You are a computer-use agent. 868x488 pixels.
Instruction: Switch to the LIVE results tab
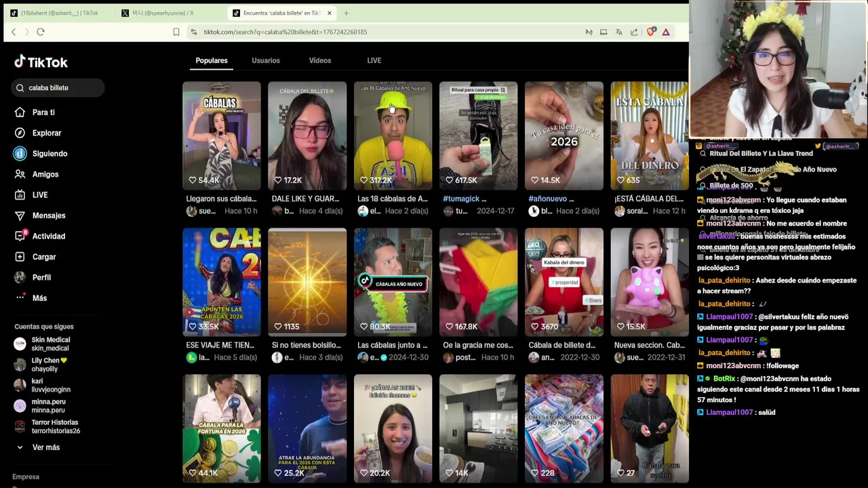(374, 60)
